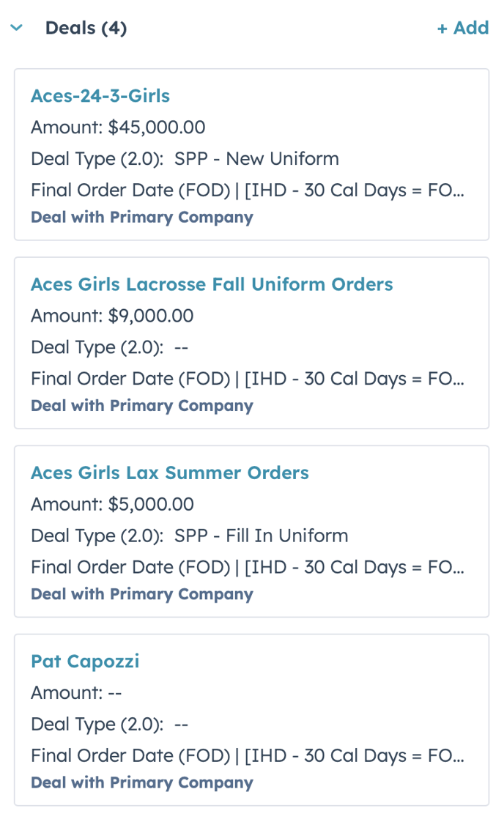
Task: Click Final Order Date on Lax Summer Orders
Action: 247,567
